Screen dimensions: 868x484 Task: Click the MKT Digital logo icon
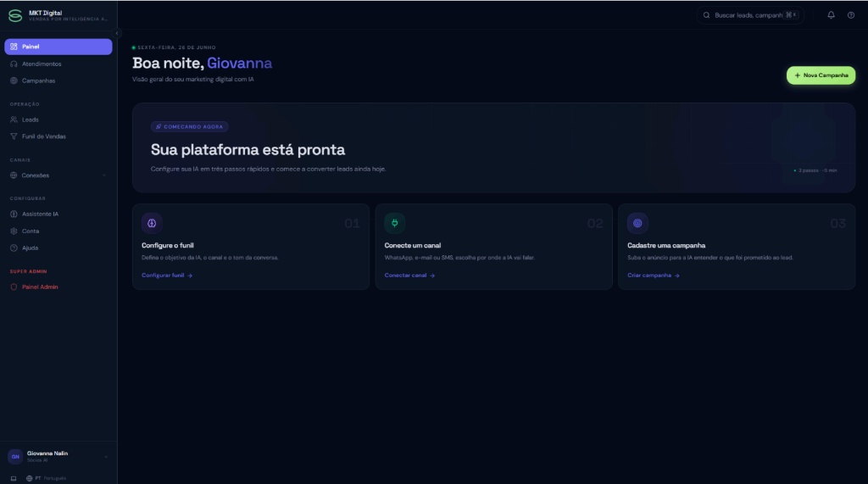tap(15, 15)
